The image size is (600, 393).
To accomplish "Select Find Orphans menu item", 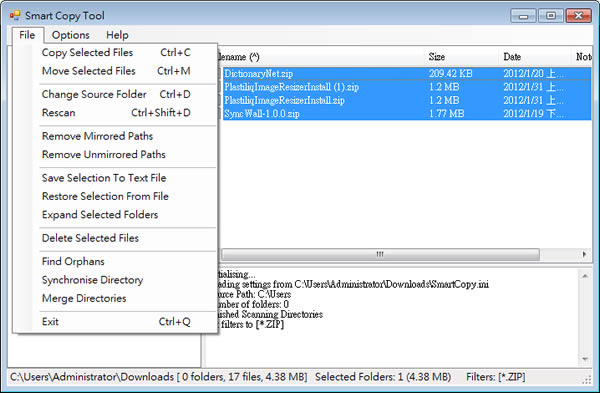I will click(x=116, y=261).
